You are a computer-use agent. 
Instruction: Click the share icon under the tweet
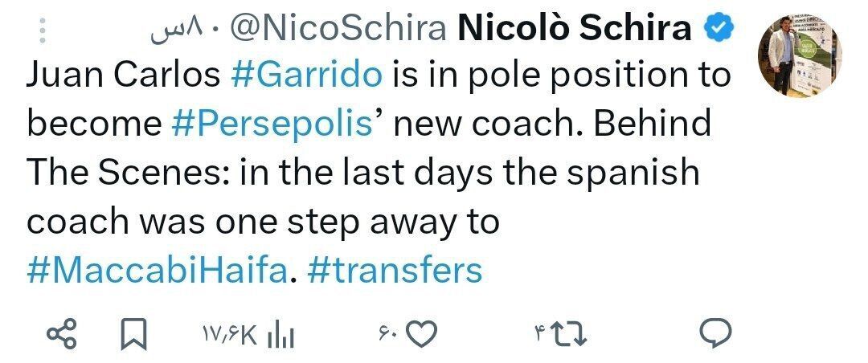pyautogui.click(x=64, y=334)
